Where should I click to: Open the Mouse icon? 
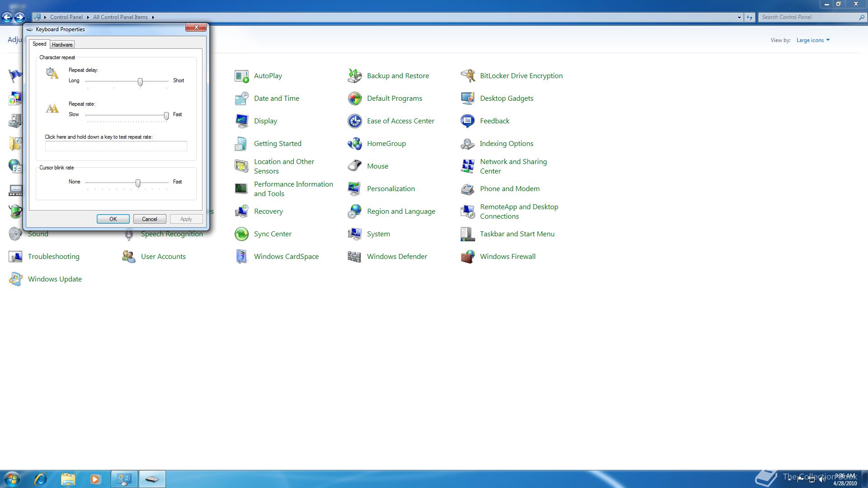click(354, 166)
